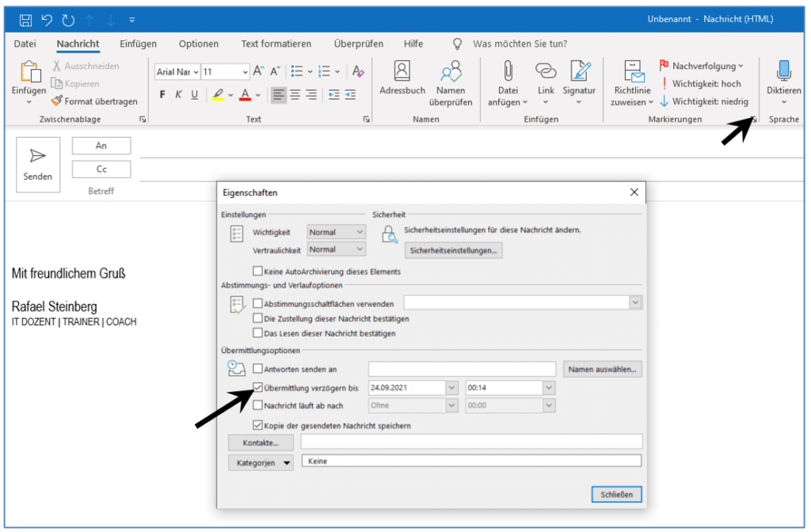Open the Datei tab

(x=25, y=44)
